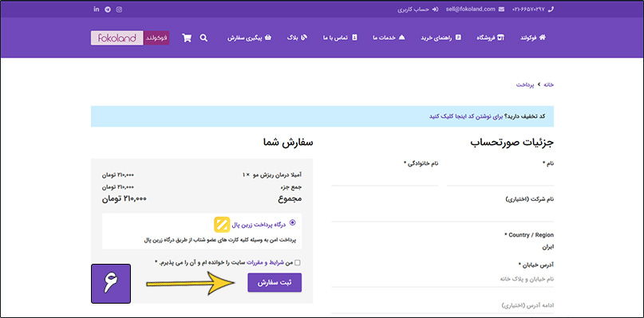Check the terms and conditions checkbox
Viewport: 644px width, 318px height.
(x=298, y=262)
